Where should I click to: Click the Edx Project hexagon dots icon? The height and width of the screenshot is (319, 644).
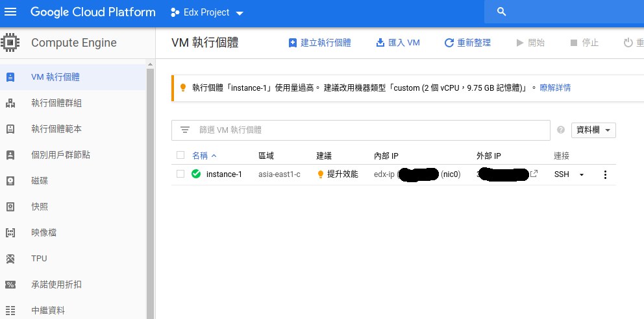pos(175,12)
